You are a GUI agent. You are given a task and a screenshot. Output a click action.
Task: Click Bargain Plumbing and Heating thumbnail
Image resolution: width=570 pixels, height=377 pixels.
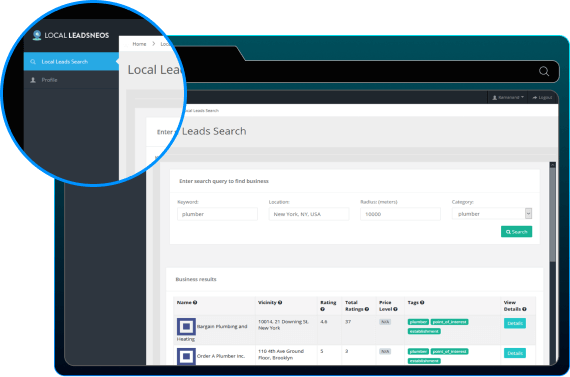[186, 326]
